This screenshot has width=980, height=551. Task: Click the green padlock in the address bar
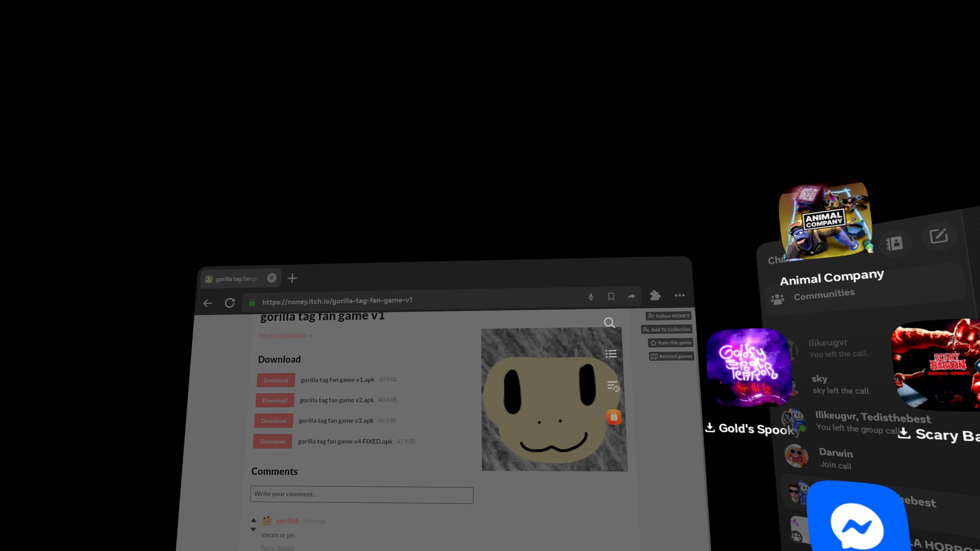pyautogui.click(x=252, y=303)
